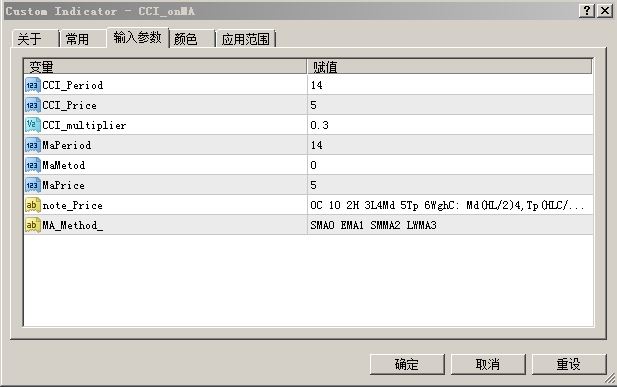617x387 pixels.
Task: Close the Custom Indicator dialog
Action: [x=605, y=11]
